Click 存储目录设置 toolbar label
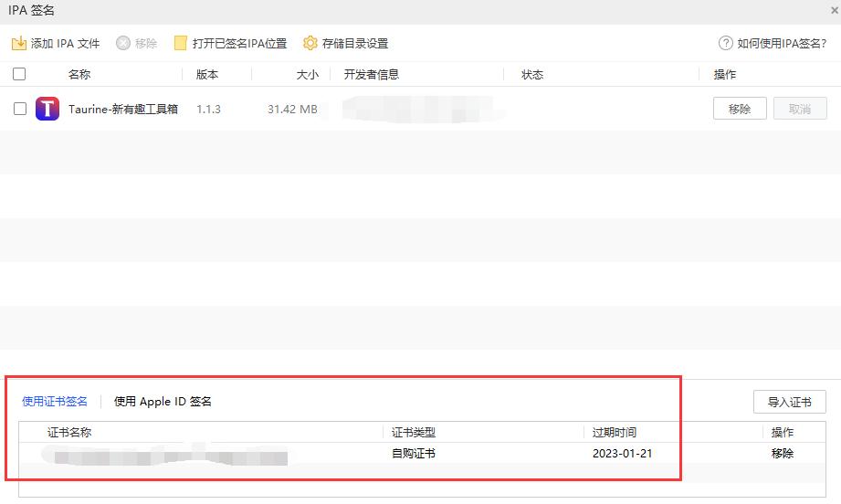Image resolution: width=841 pixels, height=504 pixels. pos(355,44)
